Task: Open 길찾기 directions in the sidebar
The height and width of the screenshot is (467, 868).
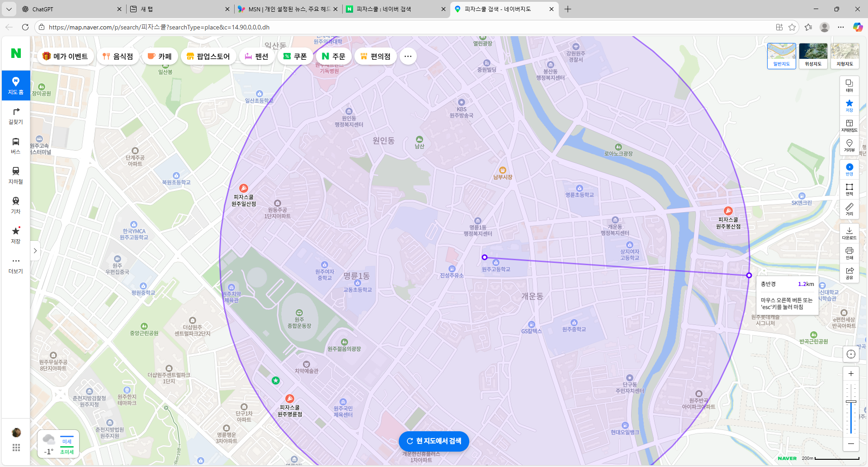Action: (16, 116)
